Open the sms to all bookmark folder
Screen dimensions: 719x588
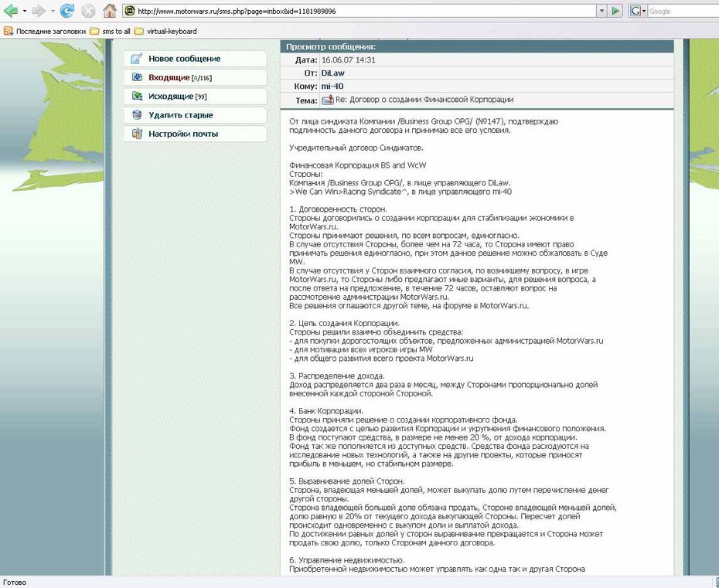coord(110,31)
